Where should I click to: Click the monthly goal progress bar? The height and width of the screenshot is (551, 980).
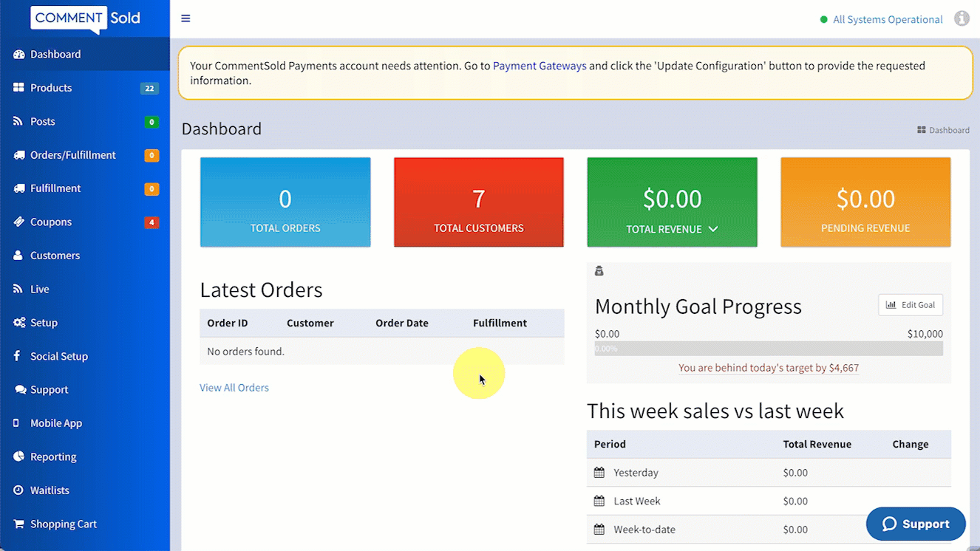coord(769,349)
